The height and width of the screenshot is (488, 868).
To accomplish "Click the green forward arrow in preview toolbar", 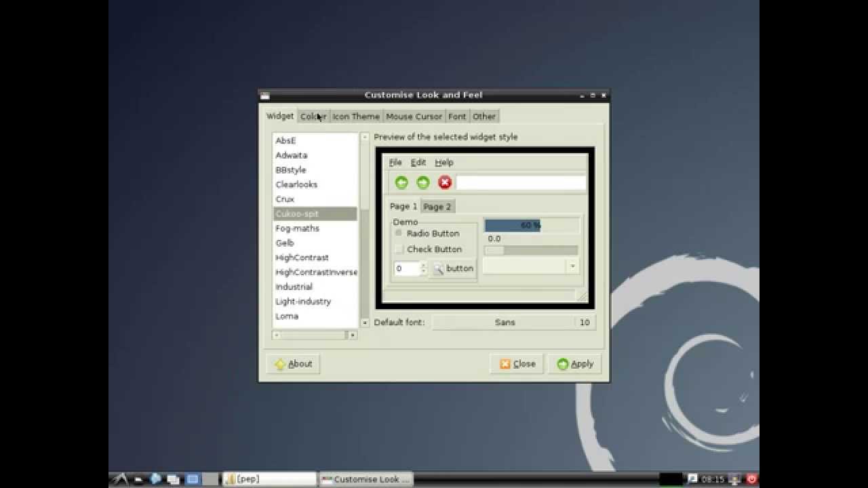I will [x=423, y=182].
